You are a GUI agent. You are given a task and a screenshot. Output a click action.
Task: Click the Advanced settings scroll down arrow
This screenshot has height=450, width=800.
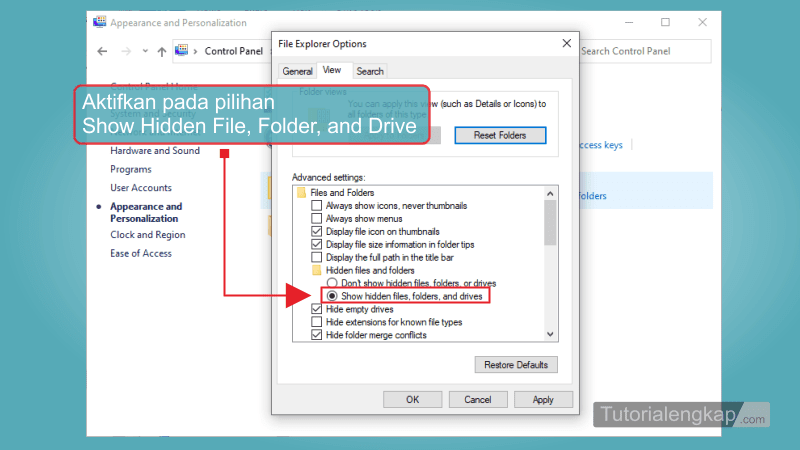(x=550, y=334)
